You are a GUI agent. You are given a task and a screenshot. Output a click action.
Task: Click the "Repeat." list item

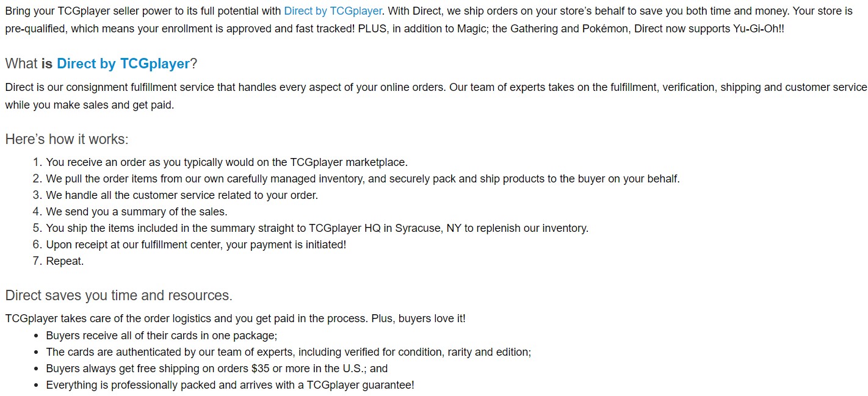(x=65, y=261)
